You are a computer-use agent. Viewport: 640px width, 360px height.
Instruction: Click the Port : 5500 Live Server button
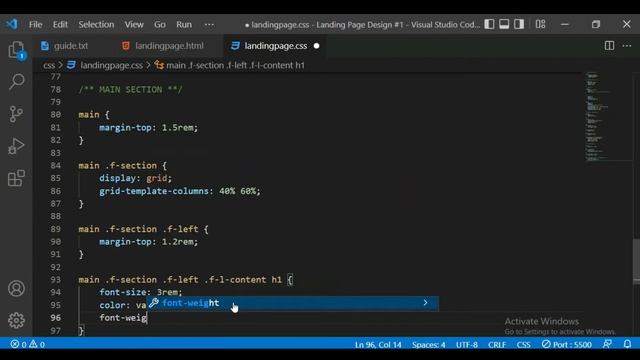point(567,344)
